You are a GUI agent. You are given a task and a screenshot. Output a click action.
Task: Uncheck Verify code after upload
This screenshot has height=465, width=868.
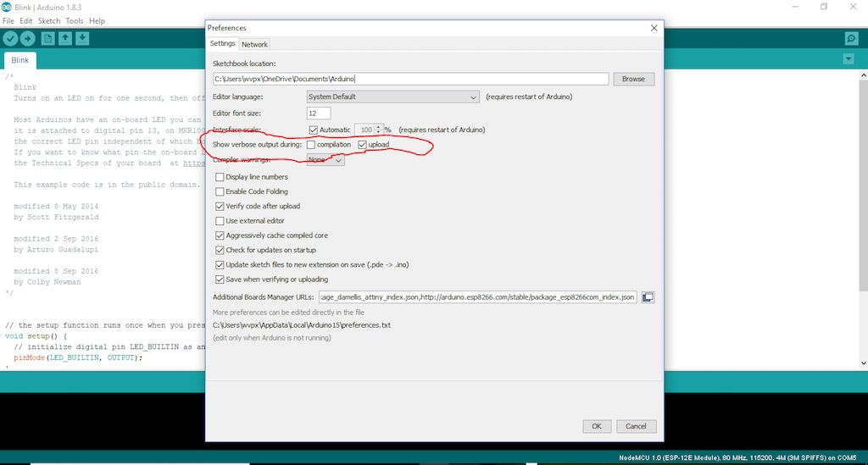220,206
